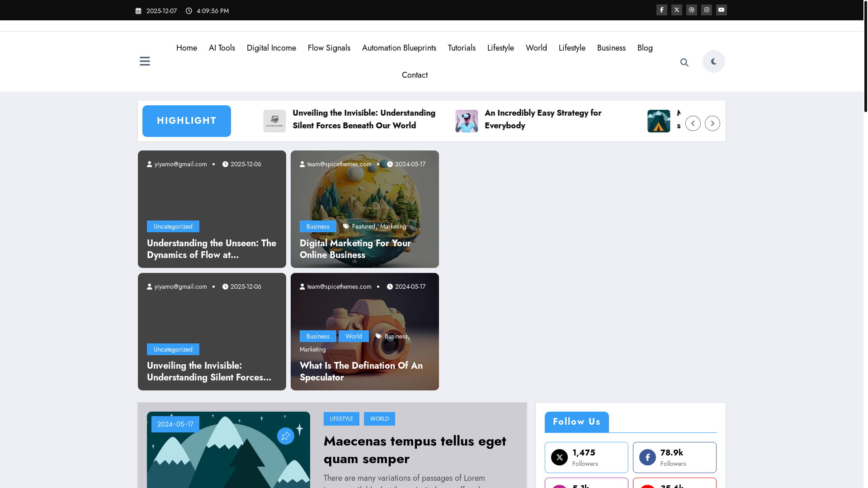The height and width of the screenshot is (488, 868).
Task: Open Tutorials menu item
Action: (x=462, y=48)
